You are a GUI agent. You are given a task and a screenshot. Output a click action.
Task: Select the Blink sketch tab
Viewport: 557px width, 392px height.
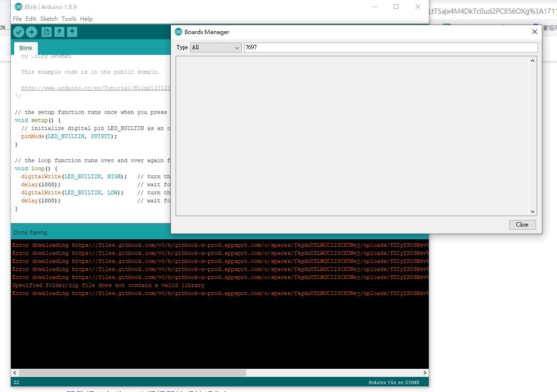coord(26,48)
